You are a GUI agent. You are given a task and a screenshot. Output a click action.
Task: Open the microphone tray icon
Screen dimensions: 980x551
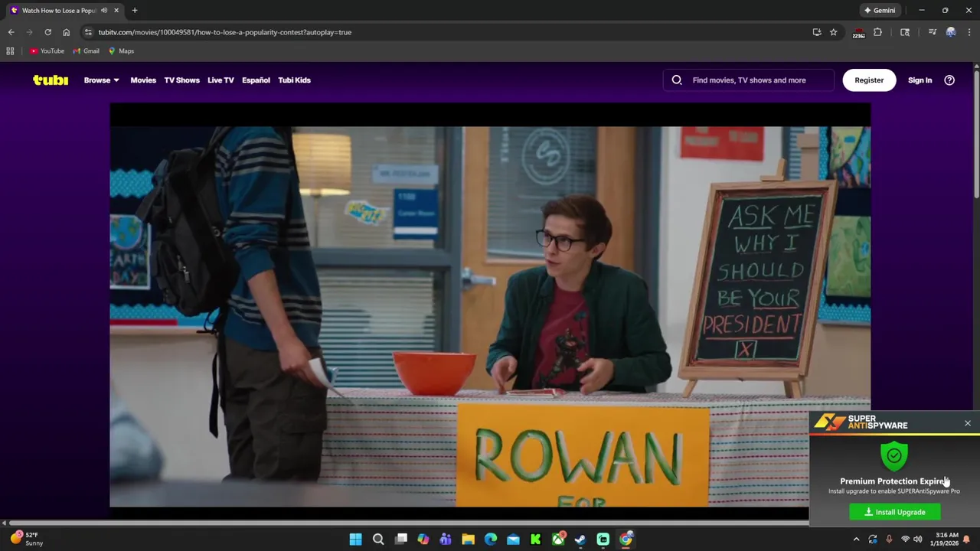coord(889,540)
